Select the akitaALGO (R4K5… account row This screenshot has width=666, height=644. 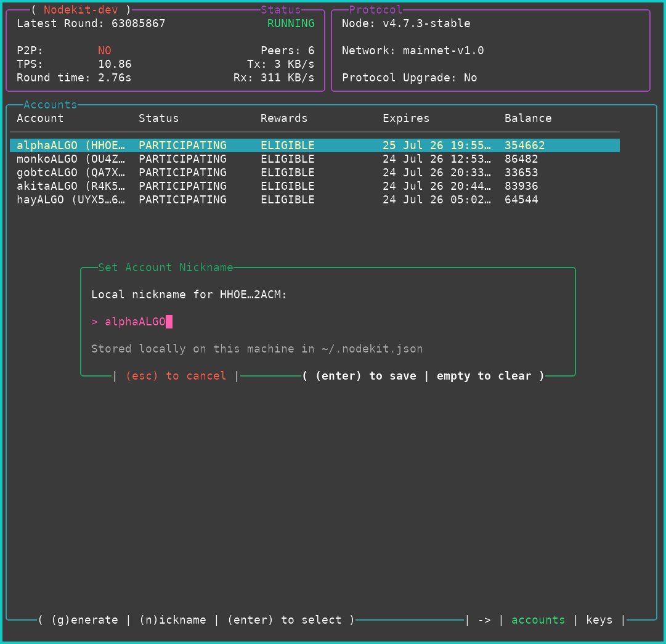315,186
